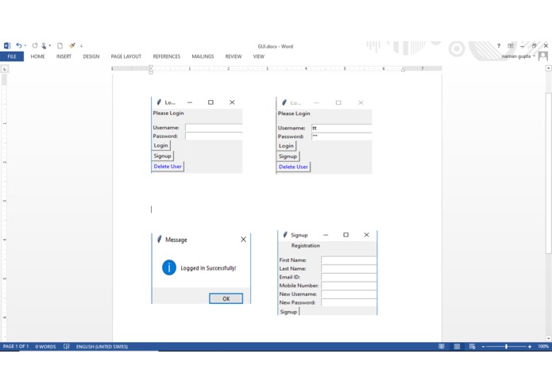Click the blue info icon in Message dialog
Image resolution: width=552 pixels, height=392 pixels.
tap(169, 267)
